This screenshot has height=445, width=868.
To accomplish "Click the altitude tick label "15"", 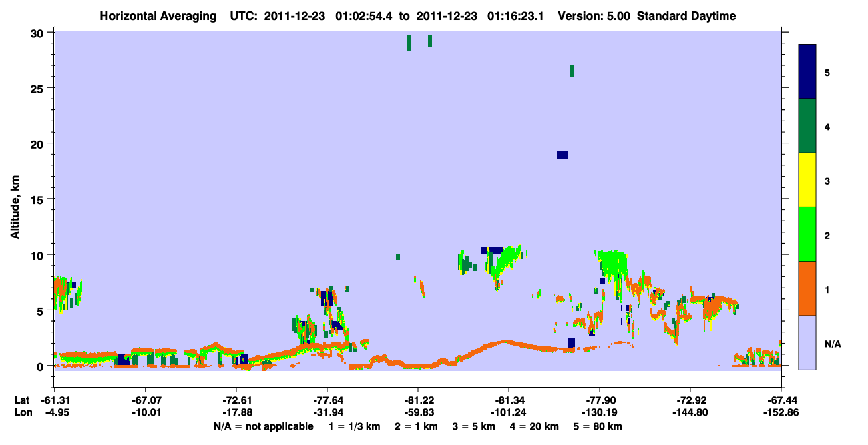I will pyautogui.click(x=38, y=199).
